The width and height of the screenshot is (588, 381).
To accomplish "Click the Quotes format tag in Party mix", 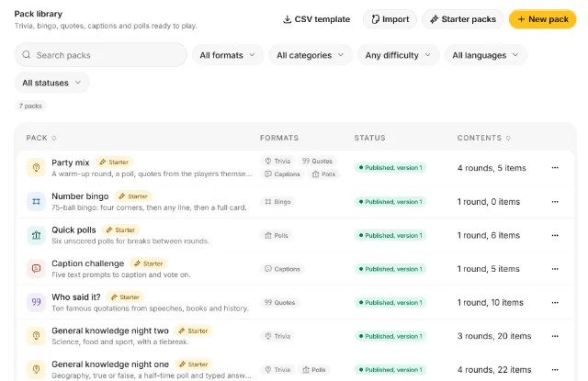I will click(x=317, y=161).
